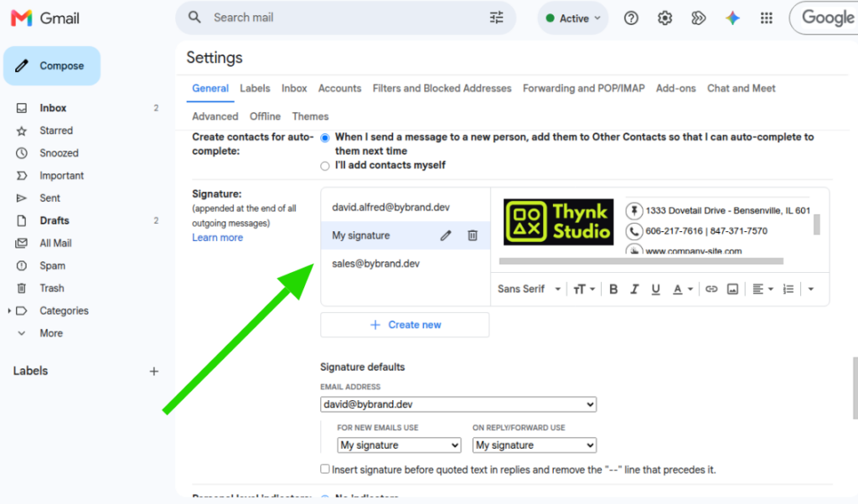Open the email address dropdown david@bybrand.dev
Screen dimensions: 858x504
(x=458, y=404)
